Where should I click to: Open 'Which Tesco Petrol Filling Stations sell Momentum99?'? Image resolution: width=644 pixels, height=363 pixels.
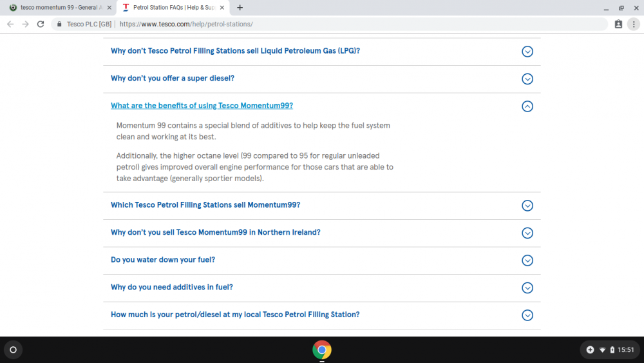point(205,205)
